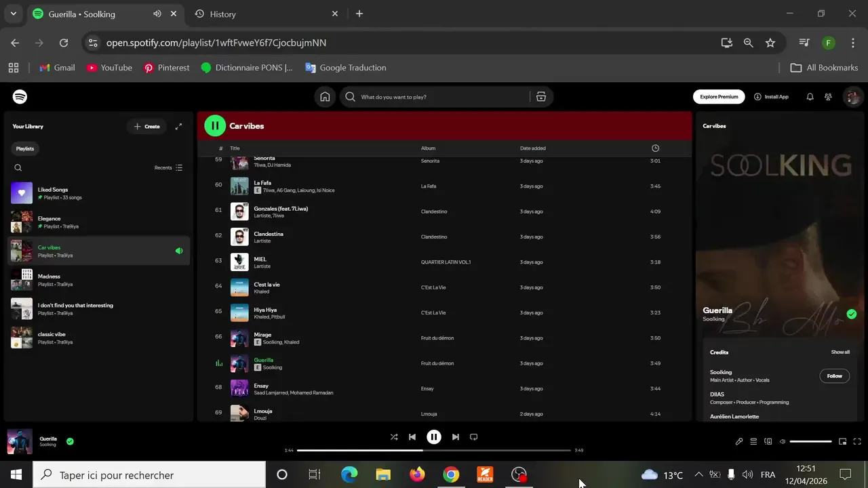Open the Chrome tab search dropdown
This screenshot has width=868, height=488.
coord(13,14)
